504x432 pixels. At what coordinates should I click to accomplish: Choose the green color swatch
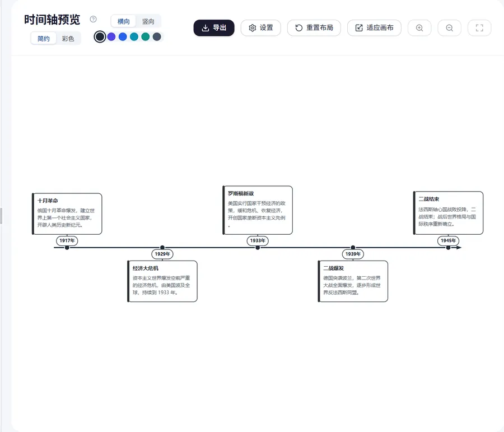[x=145, y=36]
